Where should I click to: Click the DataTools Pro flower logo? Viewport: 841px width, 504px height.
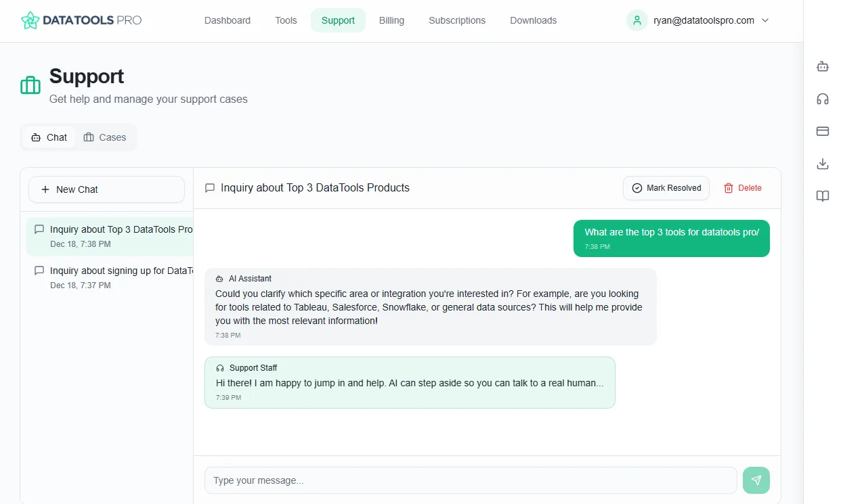click(30, 20)
